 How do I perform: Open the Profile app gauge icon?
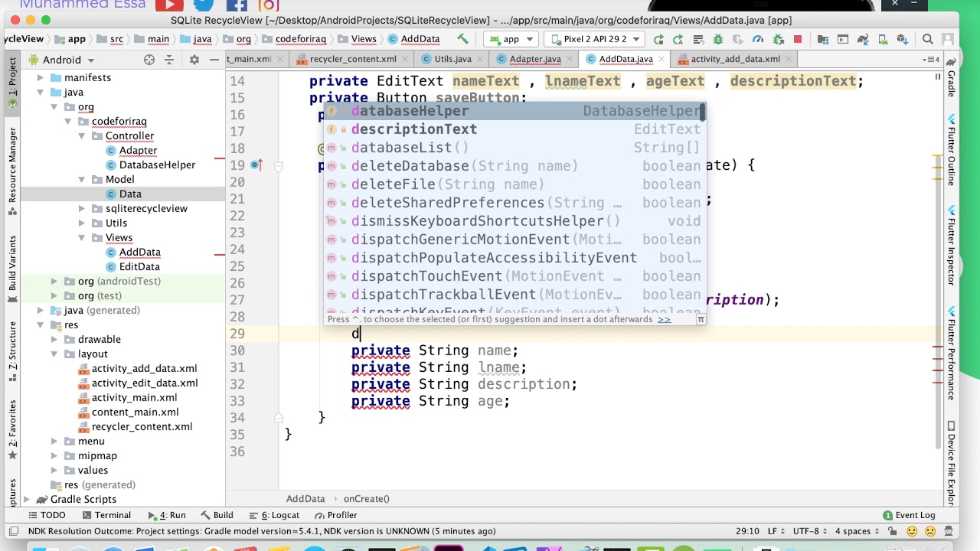coord(758,39)
